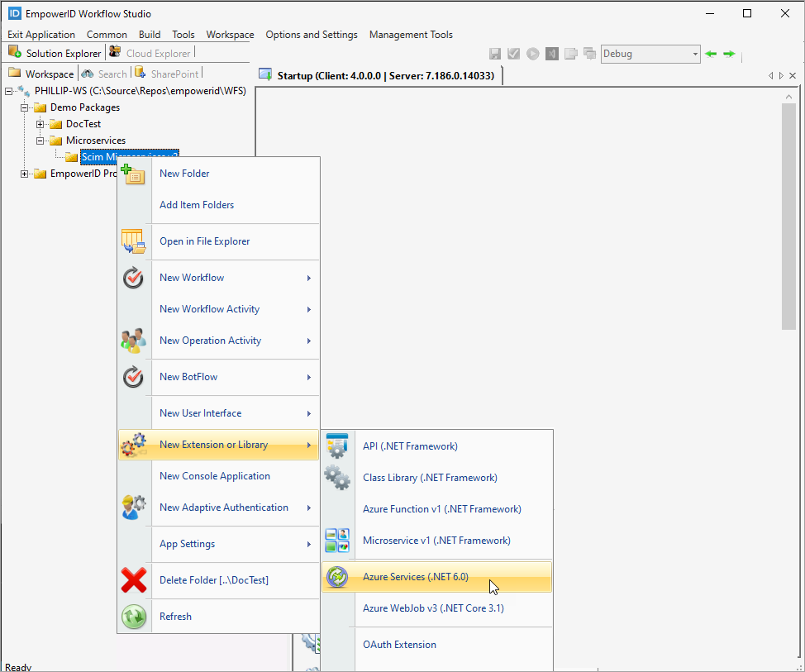
Task: Expand the DocTest folder
Action: (40, 123)
